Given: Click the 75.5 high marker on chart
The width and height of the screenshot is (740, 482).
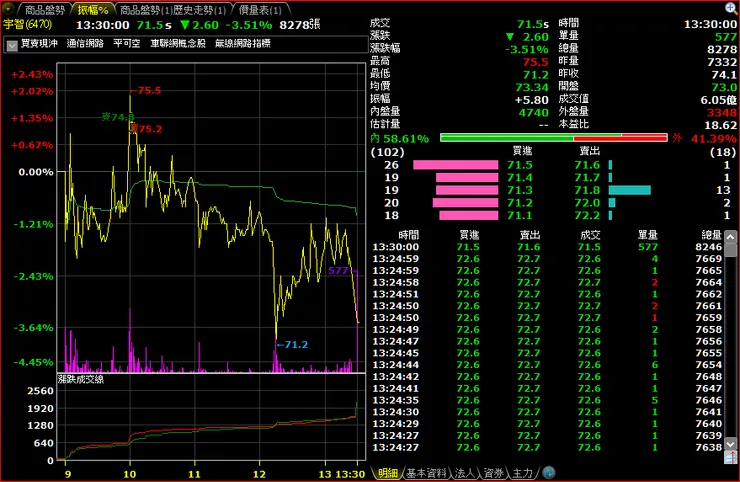Looking at the screenshot, I should 146,91.
